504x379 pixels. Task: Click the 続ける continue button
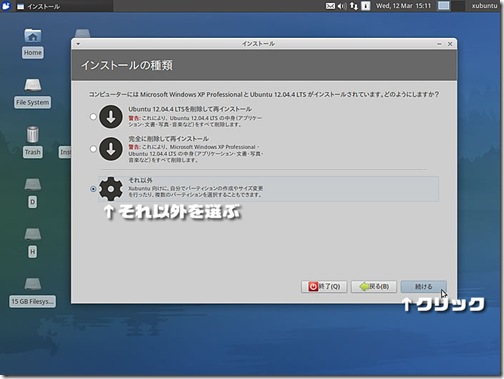click(423, 287)
